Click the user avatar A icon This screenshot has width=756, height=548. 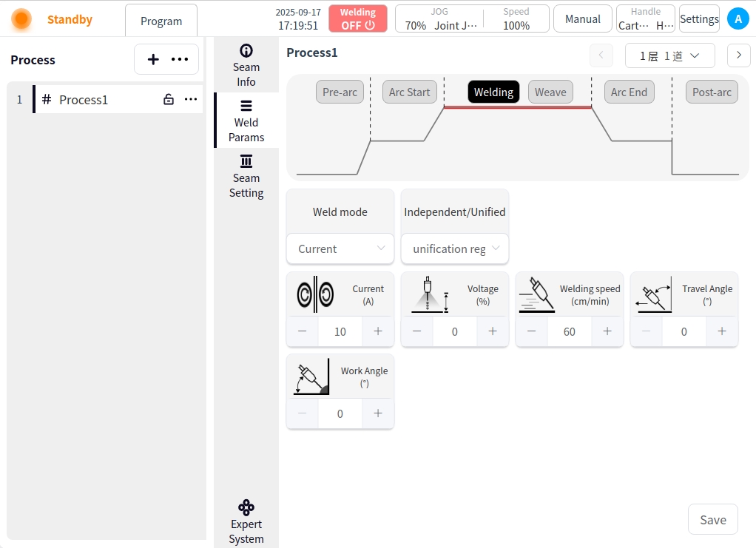(x=738, y=19)
